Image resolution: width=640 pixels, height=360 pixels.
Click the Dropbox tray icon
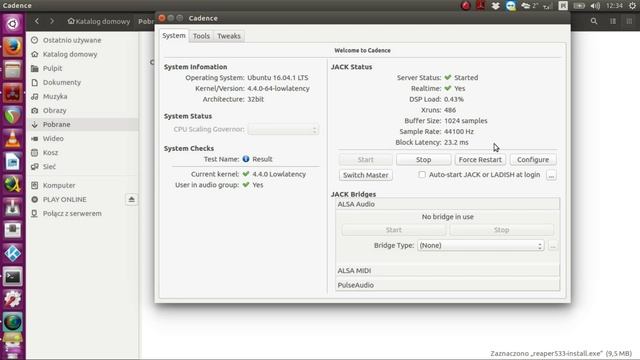(x=496, y=6)
